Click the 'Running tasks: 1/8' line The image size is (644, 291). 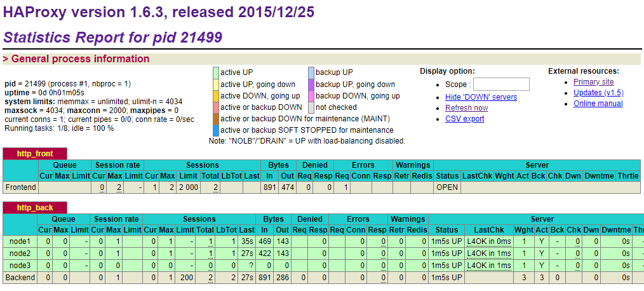click(x=59, y=128)
